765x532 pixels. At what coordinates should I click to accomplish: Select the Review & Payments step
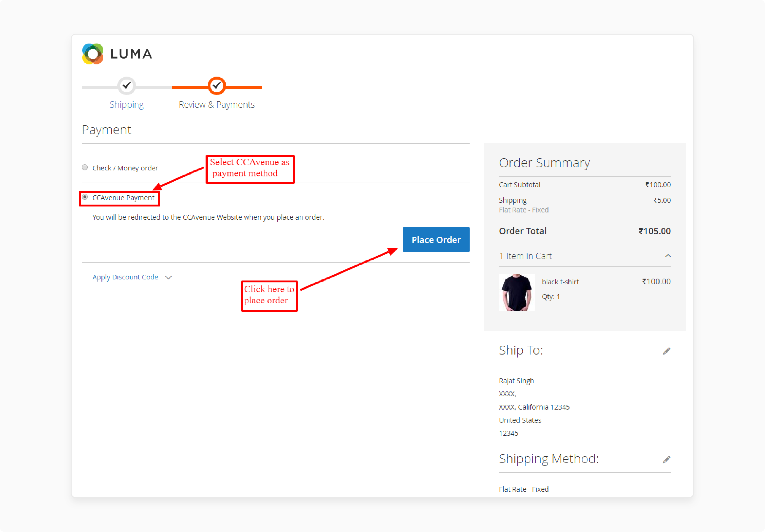217,105
